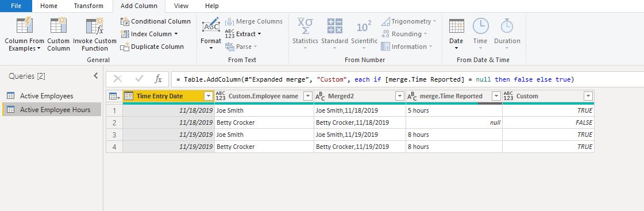Collapse the Queries pane chevron
This screenshot has width=644, height=211.
click(x=96, y=76)
